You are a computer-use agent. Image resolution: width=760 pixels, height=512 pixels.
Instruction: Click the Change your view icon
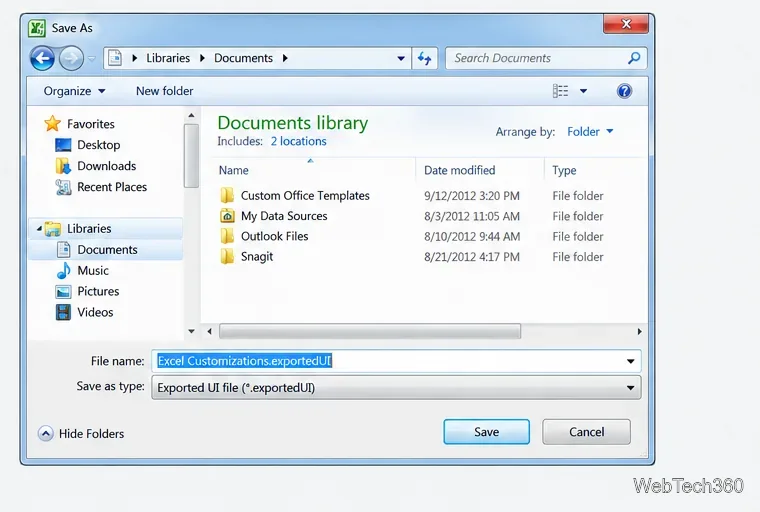(560, 91)
